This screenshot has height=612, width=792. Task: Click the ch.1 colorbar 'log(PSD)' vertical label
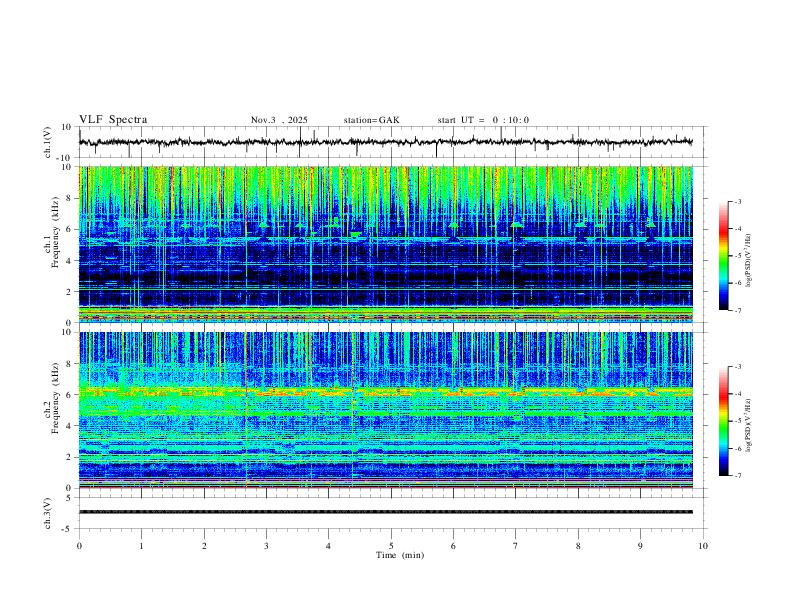tap(748, 260)
